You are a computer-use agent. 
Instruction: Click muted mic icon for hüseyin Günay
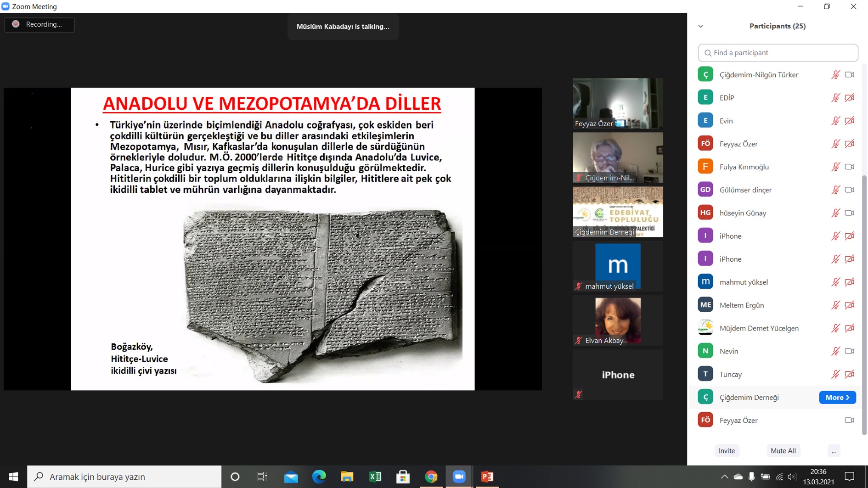tap(835, 213)
